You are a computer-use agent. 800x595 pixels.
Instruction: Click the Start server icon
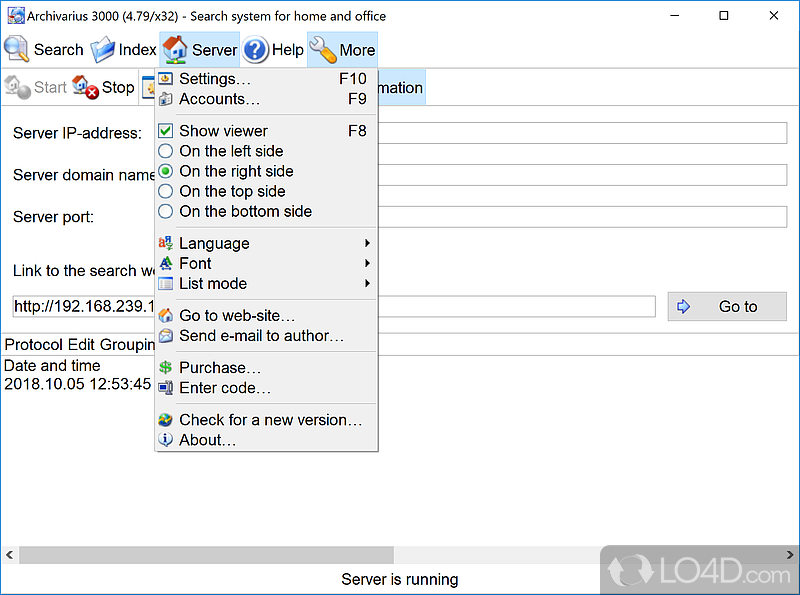click(x=17, y=87)
